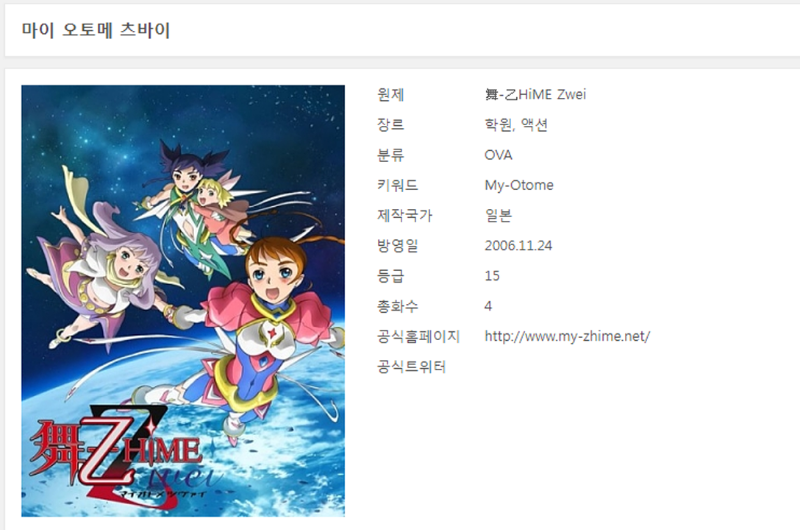This screenshot has height=530, width=800.
Task: Select the original title 舞-乙HiME Zwei text
Action: tap(535, 94)
